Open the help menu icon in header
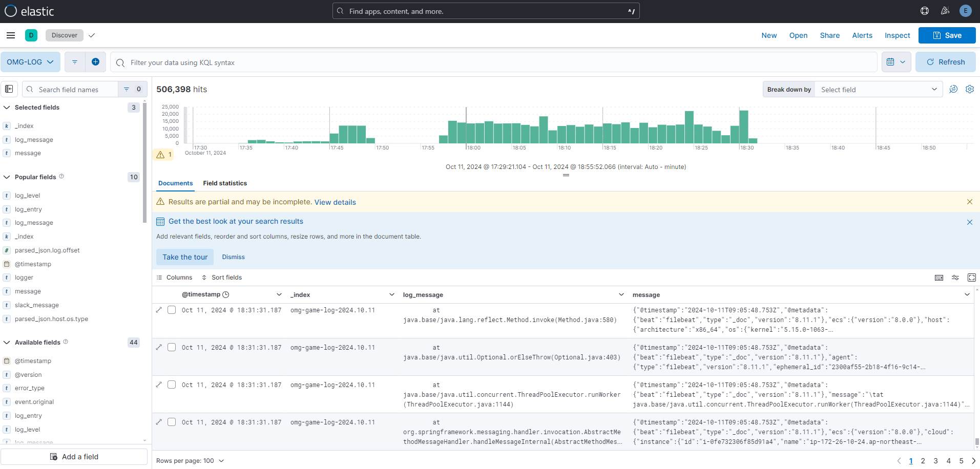The height and width of the screenshot is (469, 980). coord(925,11)
